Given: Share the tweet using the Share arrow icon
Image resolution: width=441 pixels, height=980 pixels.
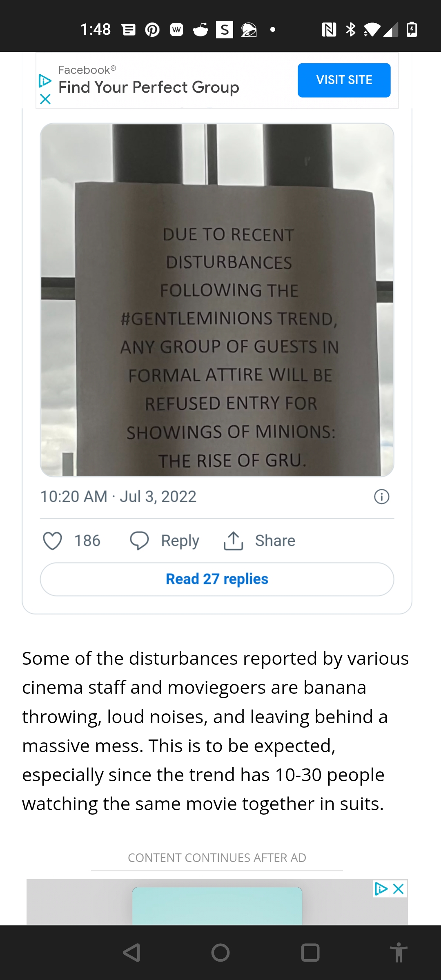Looking at the screenshot, I should (x=233, y=540).
